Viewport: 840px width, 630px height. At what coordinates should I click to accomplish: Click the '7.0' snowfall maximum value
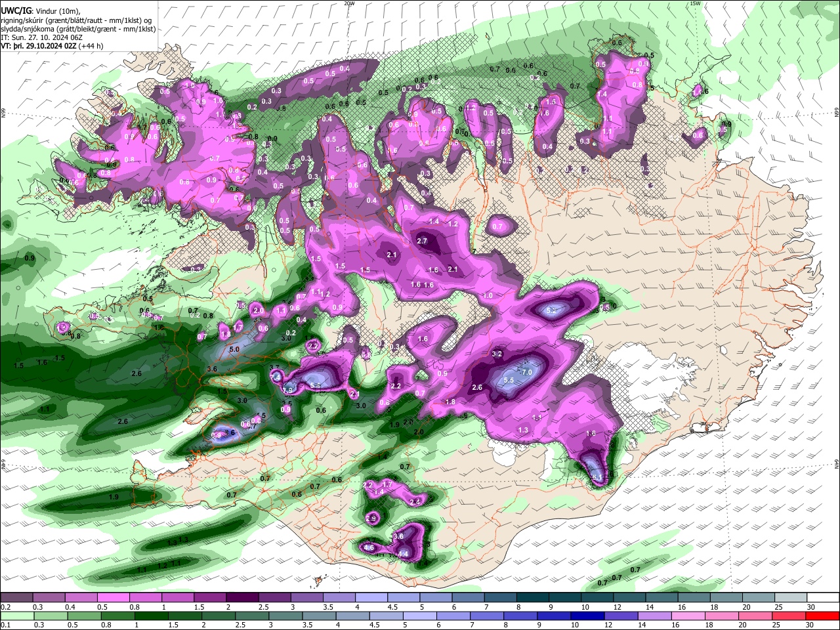pos(527,373)
